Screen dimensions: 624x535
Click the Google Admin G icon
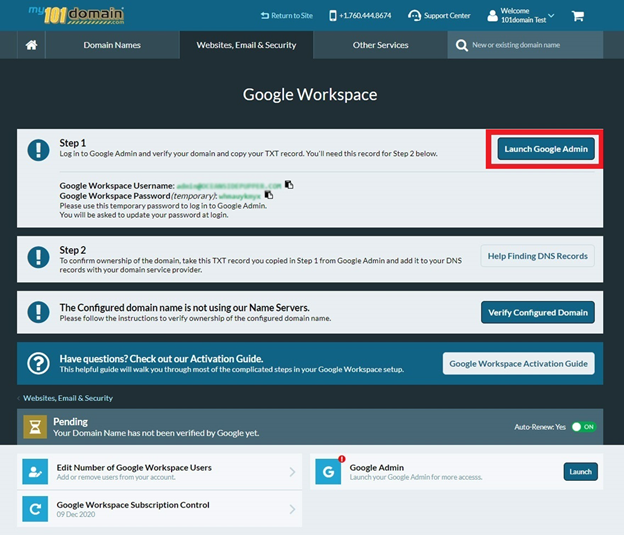328,472
